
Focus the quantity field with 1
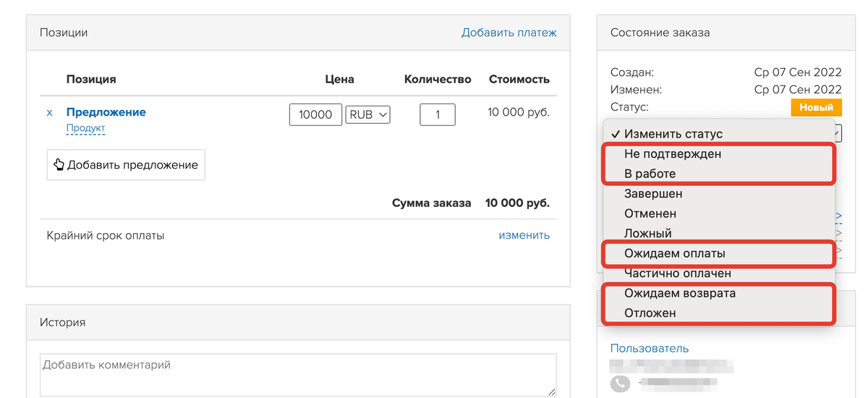pyautogui.click(x=438, y=114)
